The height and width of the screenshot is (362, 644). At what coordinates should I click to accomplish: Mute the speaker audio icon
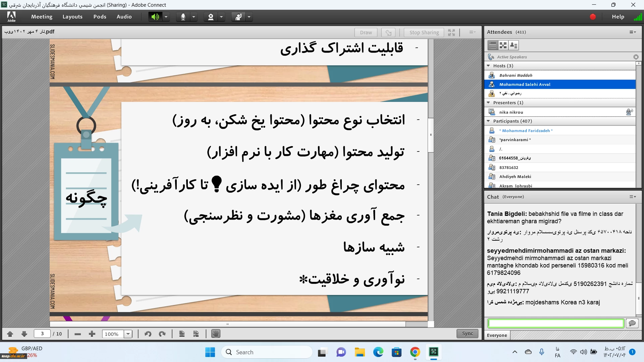pyautogui.click(x=155, y=17)
